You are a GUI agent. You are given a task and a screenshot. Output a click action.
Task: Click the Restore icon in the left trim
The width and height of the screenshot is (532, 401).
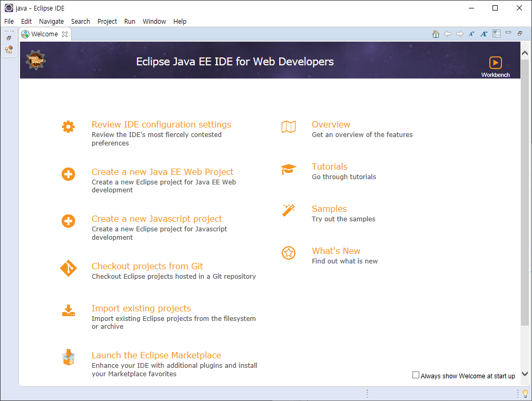coord(9,38)
